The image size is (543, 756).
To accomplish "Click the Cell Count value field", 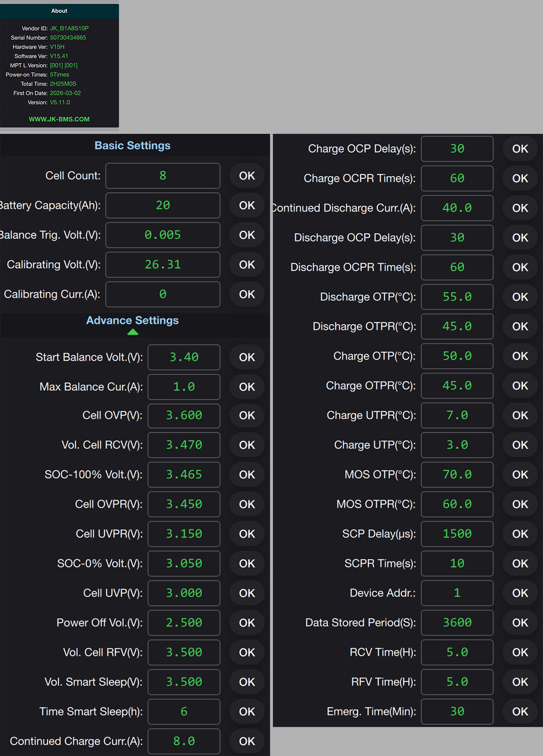I will tap(163, 176).
